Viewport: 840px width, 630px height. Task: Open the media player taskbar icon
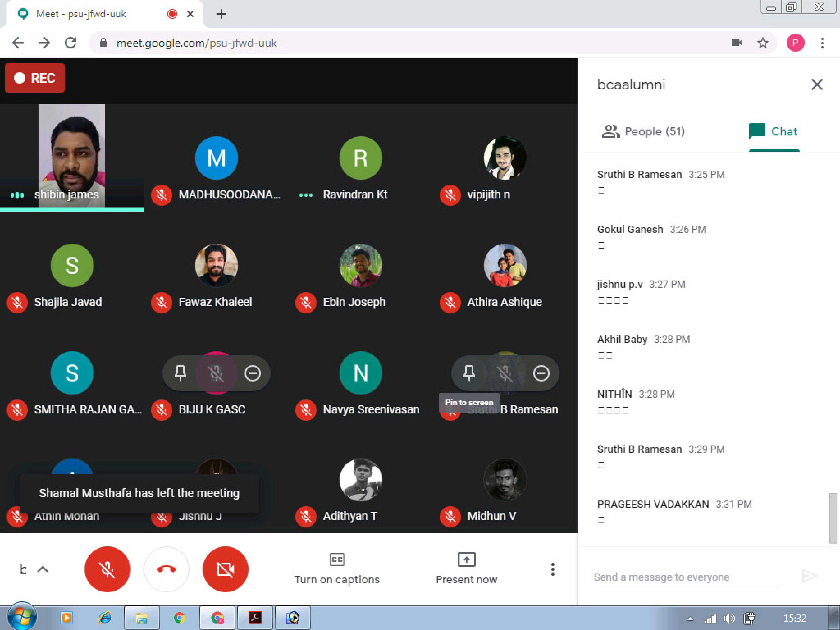point(67,618)
